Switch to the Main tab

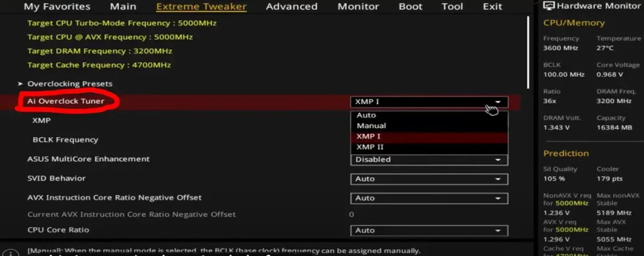tap(123, 6)
